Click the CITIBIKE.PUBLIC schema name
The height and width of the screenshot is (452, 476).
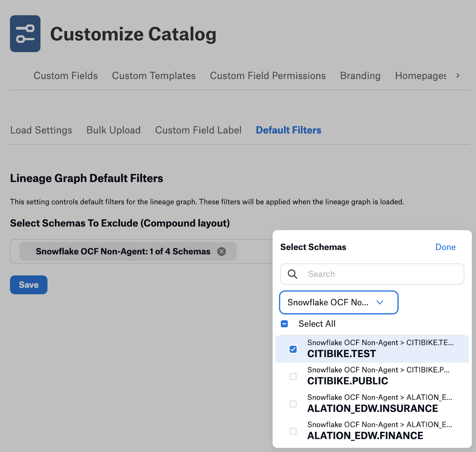347,381
